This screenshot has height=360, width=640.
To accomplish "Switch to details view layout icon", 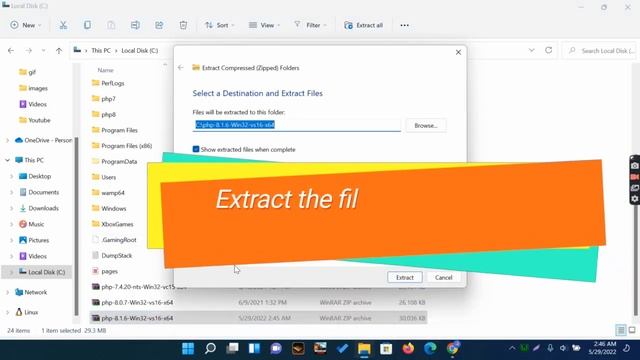I will point(621,330).
